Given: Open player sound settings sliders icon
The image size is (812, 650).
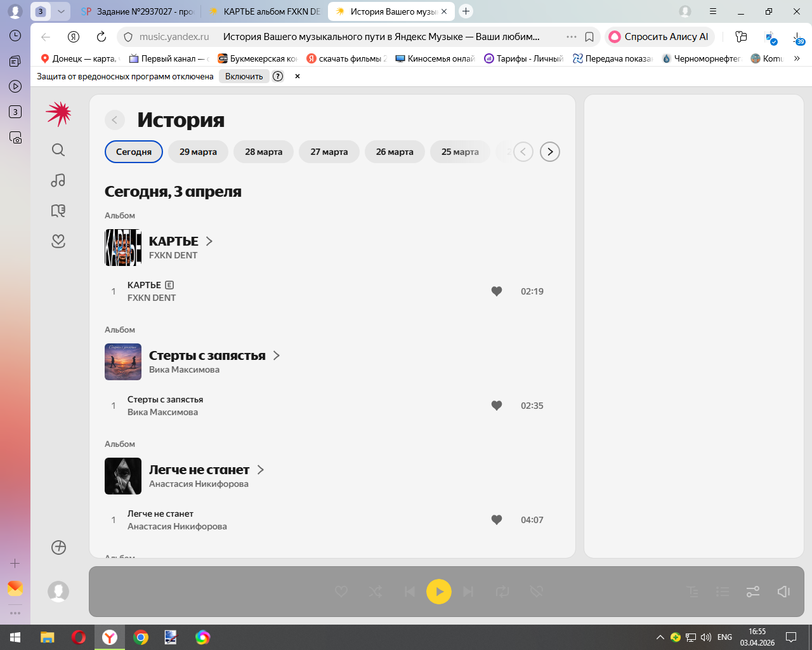Looking at the screenshot, I should [753, 592].
